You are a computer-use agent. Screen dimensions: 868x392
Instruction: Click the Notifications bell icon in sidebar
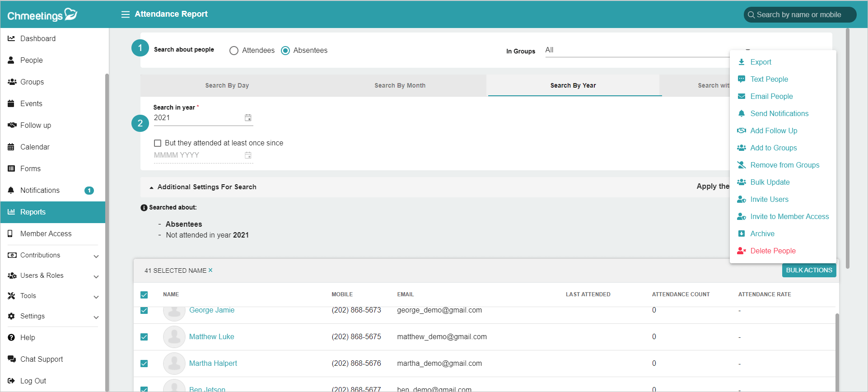(11, 190)
